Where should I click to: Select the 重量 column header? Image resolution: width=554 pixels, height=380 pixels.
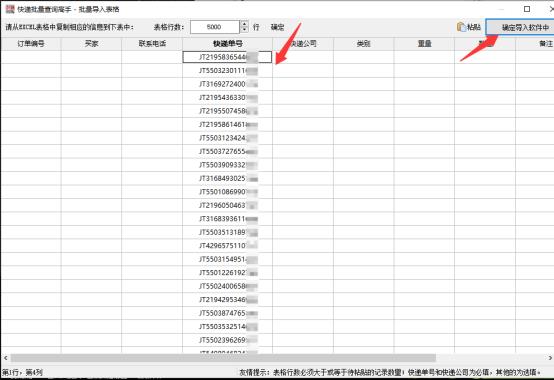pos(424,44)
